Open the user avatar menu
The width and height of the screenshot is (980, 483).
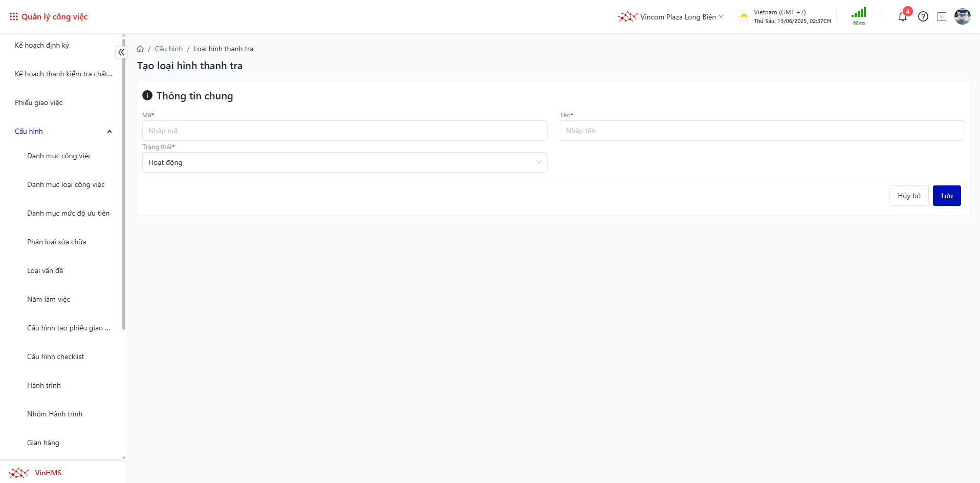pyautogui.click(x=963, y=16)
